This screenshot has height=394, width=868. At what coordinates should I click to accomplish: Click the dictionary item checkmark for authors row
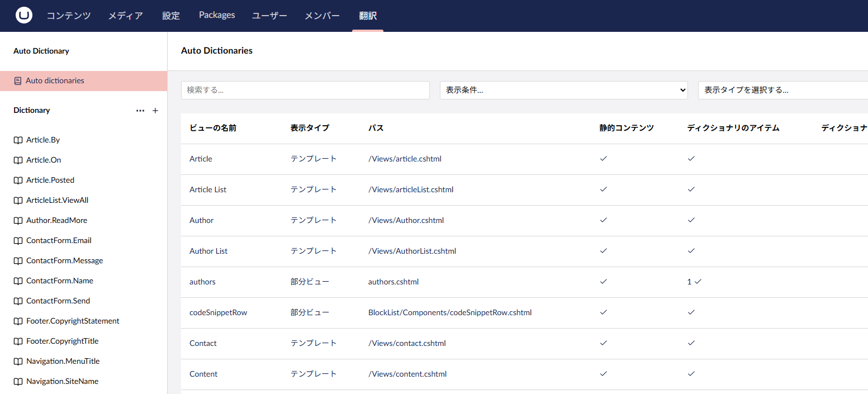pyautogui.click(x=697, y=282)
